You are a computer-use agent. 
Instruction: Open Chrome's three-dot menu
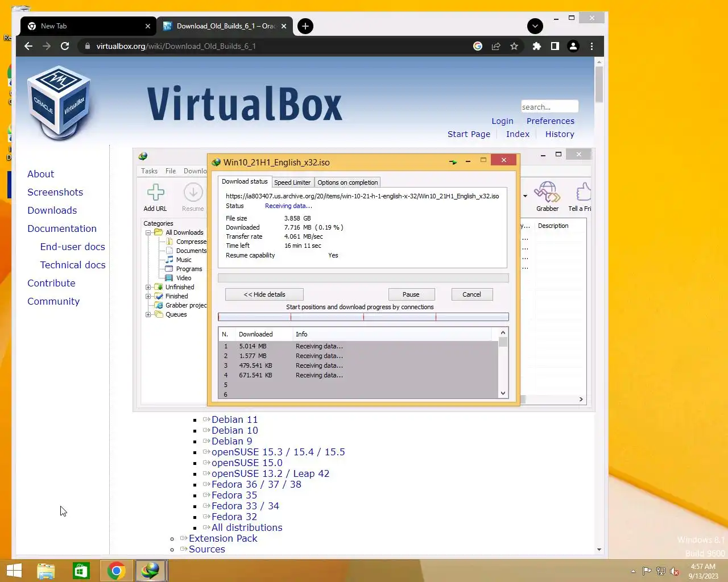click(x=591, y=46)
